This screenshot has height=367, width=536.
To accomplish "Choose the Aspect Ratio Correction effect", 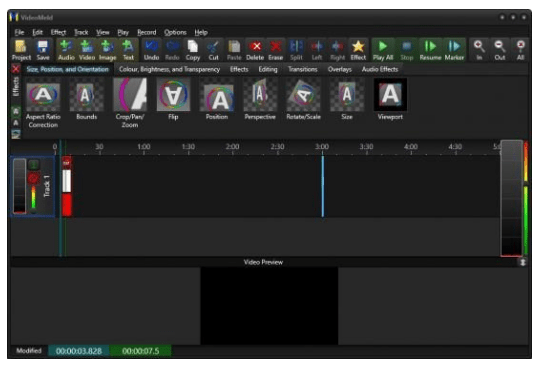I will [x=43, y=103].
